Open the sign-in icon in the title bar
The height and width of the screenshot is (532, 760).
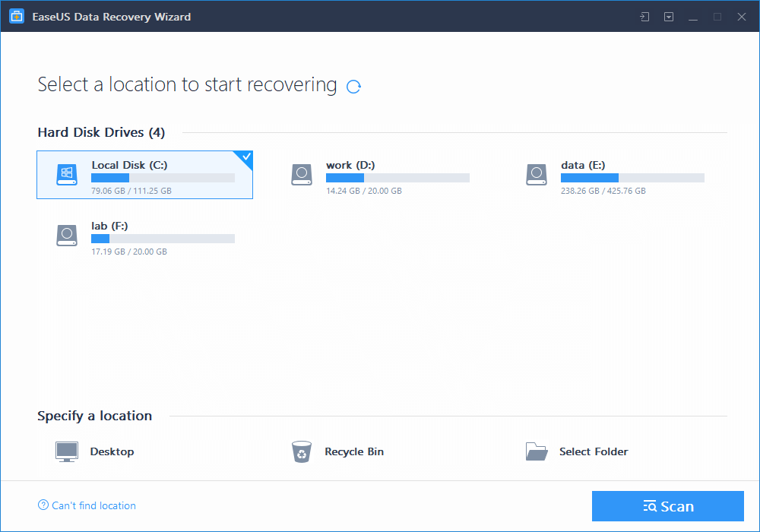tap(644, 16)
